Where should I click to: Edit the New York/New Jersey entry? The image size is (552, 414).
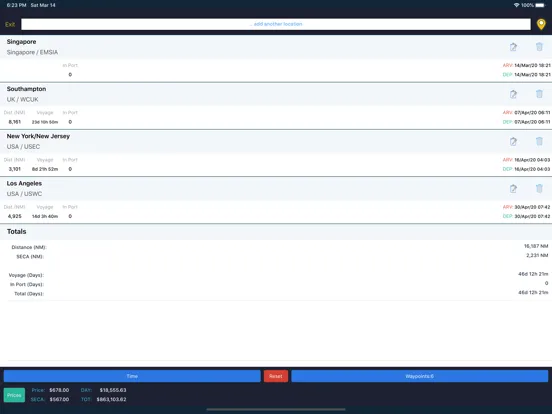(x=513, y=141)
